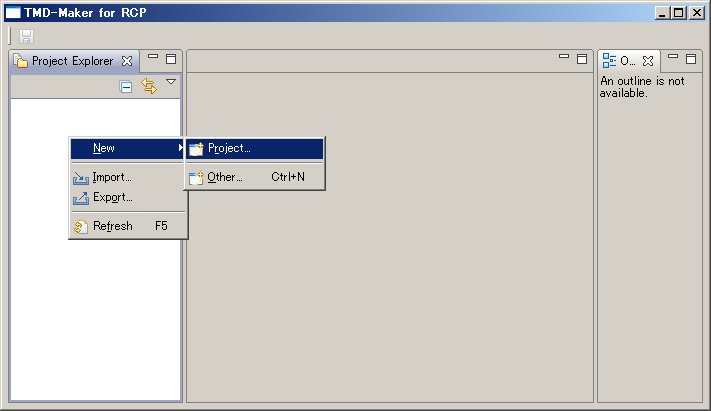Close the Project Explorer tab

coord(127,61)
